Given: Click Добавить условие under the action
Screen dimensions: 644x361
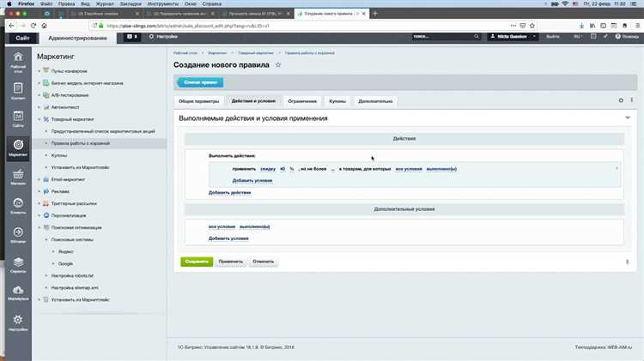Looking at the screenshot, I should click(252, 180).
